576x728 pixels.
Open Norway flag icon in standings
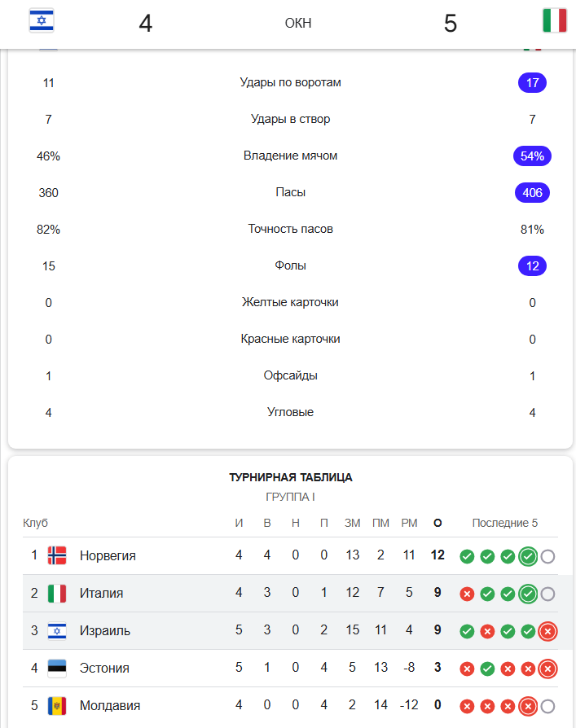(57, 555)
